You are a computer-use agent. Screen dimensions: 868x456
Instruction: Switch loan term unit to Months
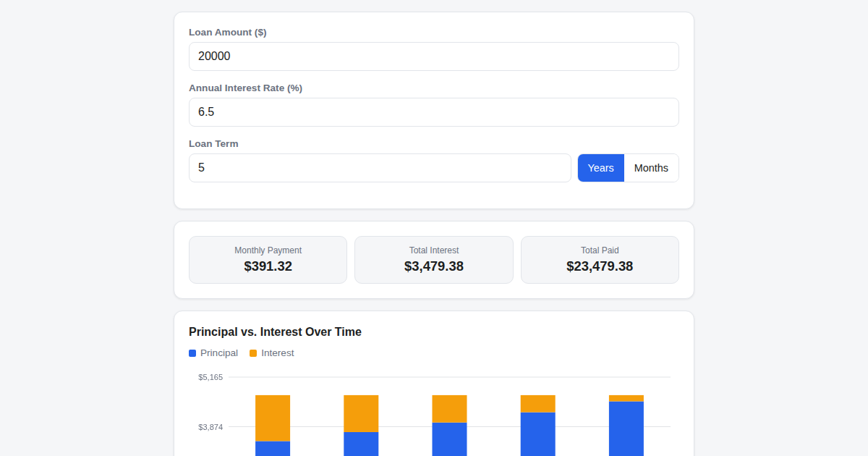click(x=651, y=168)
